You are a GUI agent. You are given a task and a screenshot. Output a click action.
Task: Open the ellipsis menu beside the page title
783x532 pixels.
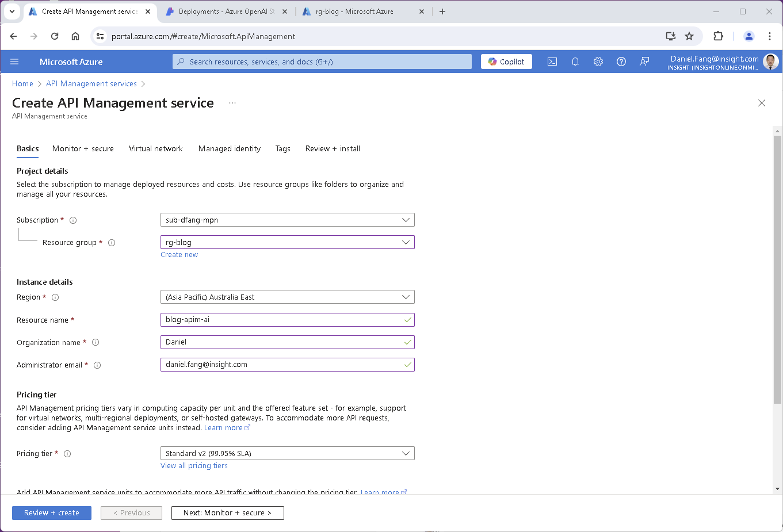(232, 103)
